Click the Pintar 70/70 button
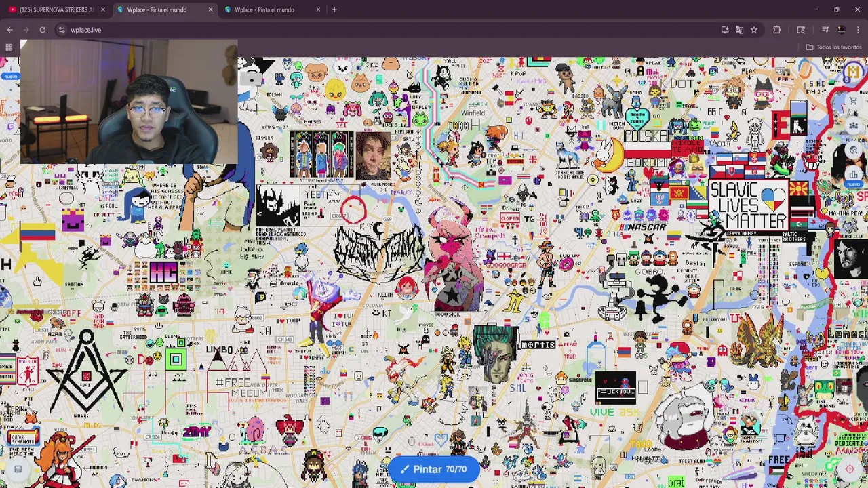The width and height of the screenshot is (868, 488). [x=434, y=469]
